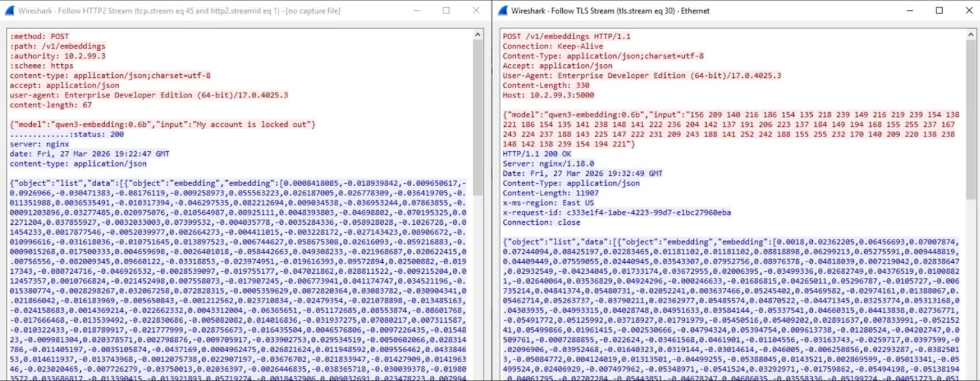Click the ':path: /v1/embeddings' line
The height and width of the screenshot is (381, 980).
[x=58, y=46]
